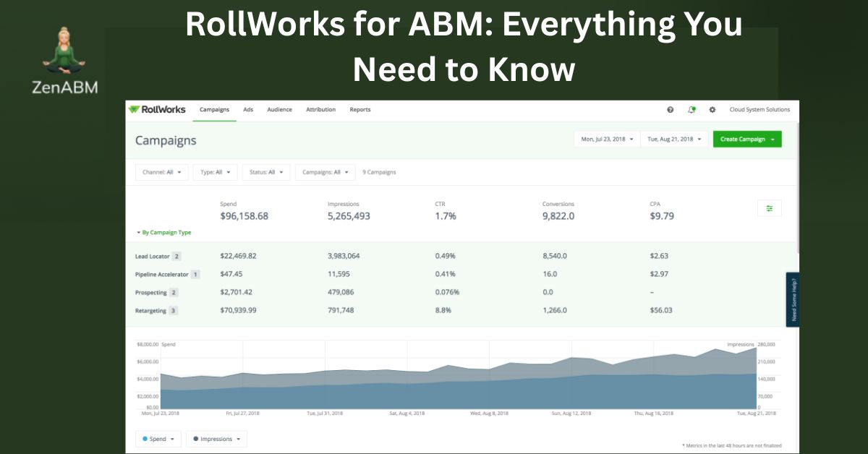The image size is (868, 454).
Task: Click Lead Locator conversions 8,540.0
Action: [555, 256]
